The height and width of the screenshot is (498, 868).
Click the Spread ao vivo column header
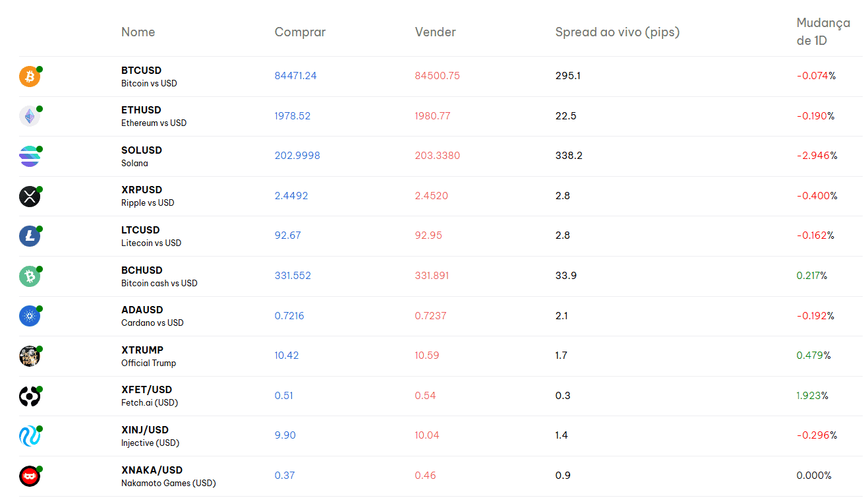coord(617,32)
